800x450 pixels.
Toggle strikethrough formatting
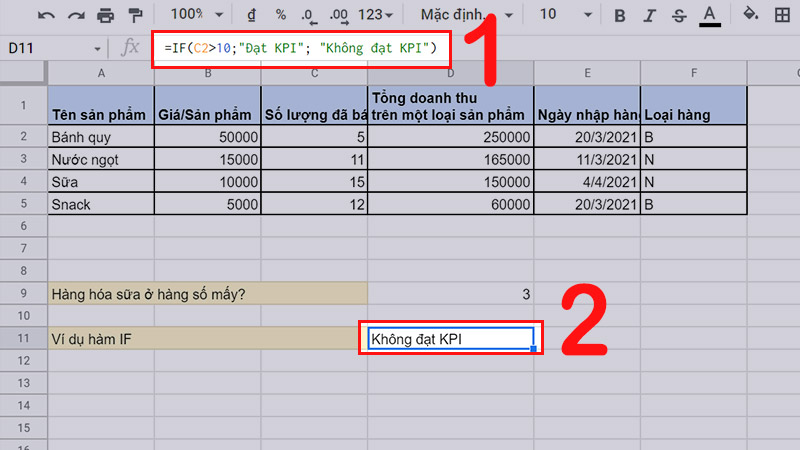tap(680, 16)
